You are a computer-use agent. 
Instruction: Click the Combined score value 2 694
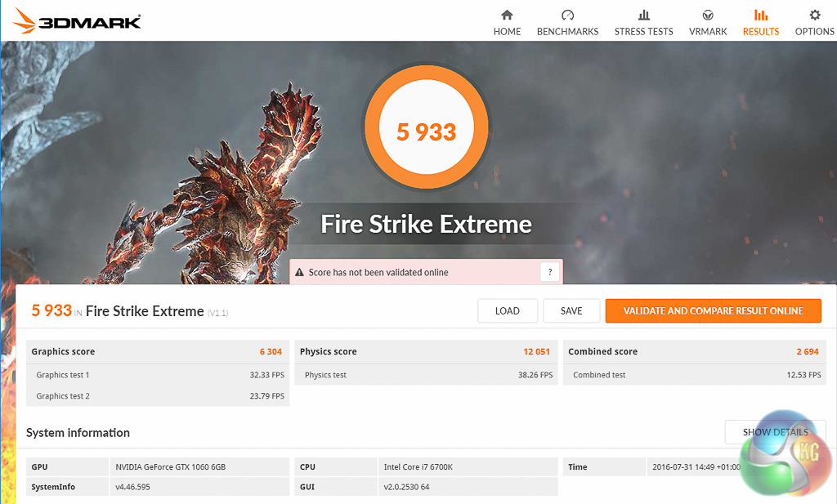808,351
